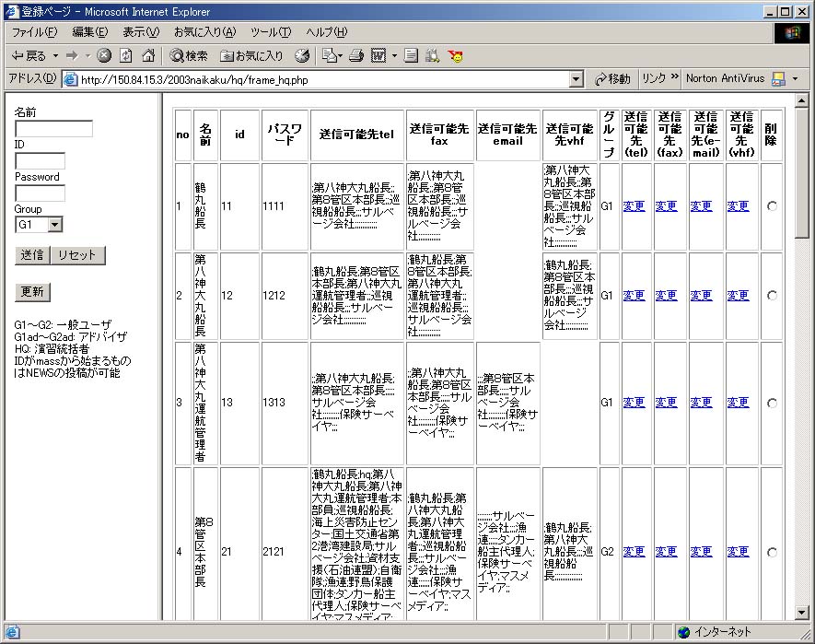
Task: Click the Edit with Word toolbar icon
Action: pyautogui.click(x=378, y=55)
